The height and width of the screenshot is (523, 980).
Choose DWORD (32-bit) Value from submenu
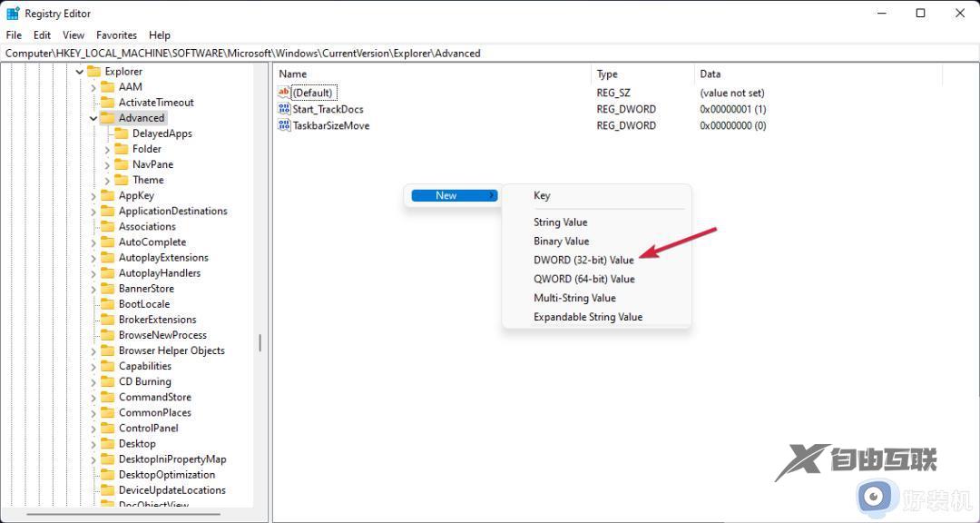pyautogui.click(x=583, y=260)
